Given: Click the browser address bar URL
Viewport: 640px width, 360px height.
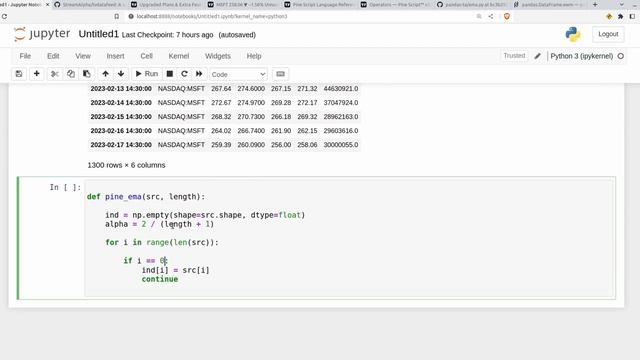Looking at the screenshot, I should pyautogui.click(x=212, y=16).
